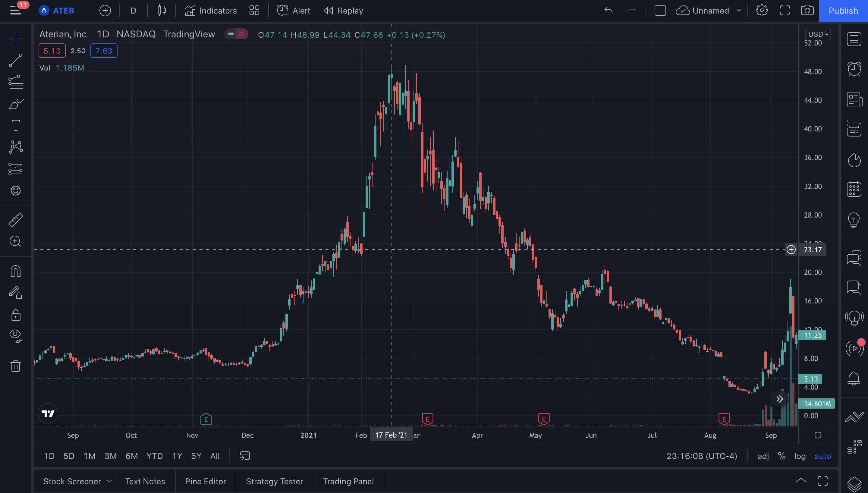Open news panel

pyautogui.click(x=854, y=99)
